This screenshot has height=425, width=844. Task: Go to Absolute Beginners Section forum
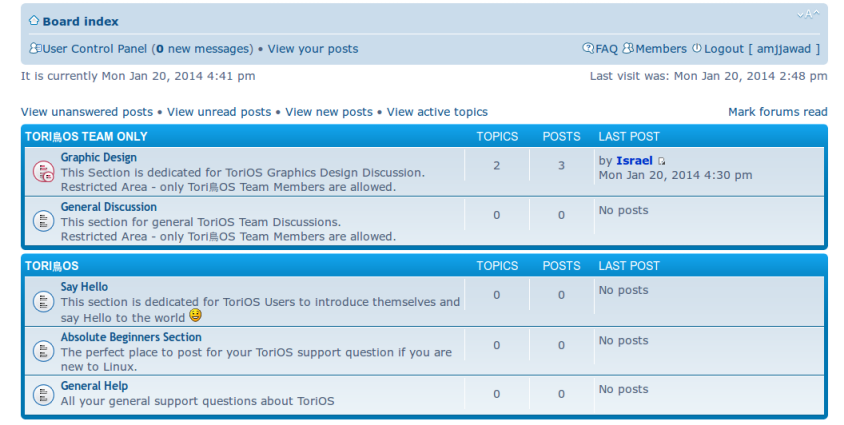point(131,338)
